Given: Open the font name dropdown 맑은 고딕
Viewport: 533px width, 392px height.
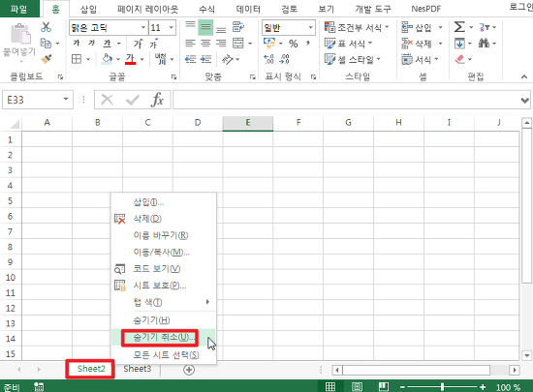Looking at the screenshot, I should [143, 27].
